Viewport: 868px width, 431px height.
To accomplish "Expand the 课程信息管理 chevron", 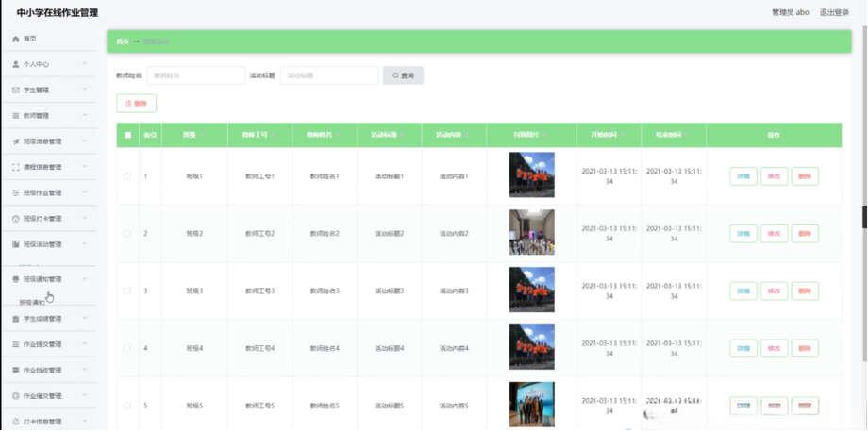I will [x=85, y=167].
